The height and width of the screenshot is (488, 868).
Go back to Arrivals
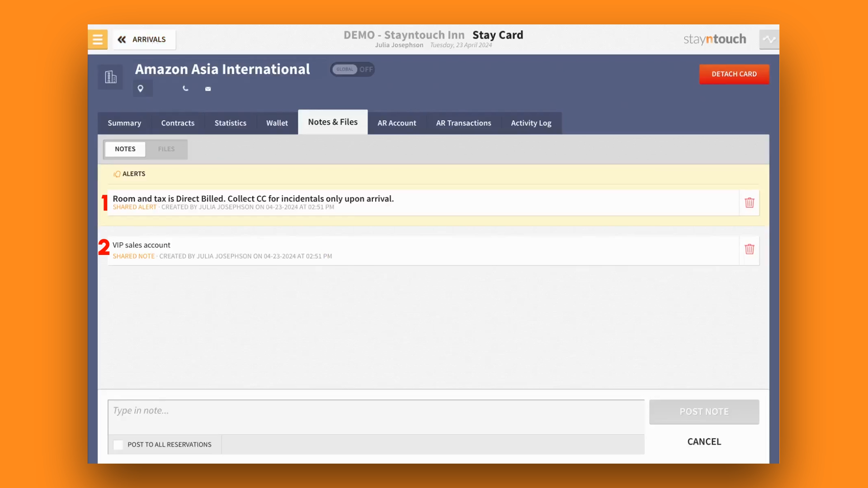(x=144, y=39)
